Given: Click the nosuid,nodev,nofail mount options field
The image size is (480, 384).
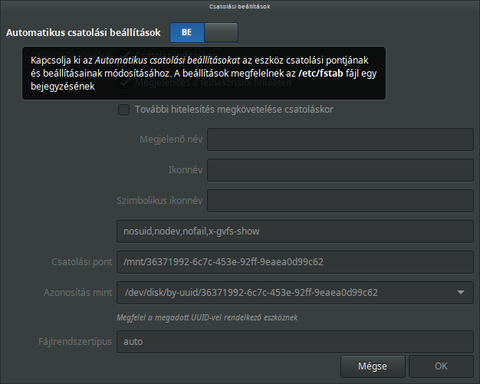Looking at the screenshot, I should tap(295, 231).
